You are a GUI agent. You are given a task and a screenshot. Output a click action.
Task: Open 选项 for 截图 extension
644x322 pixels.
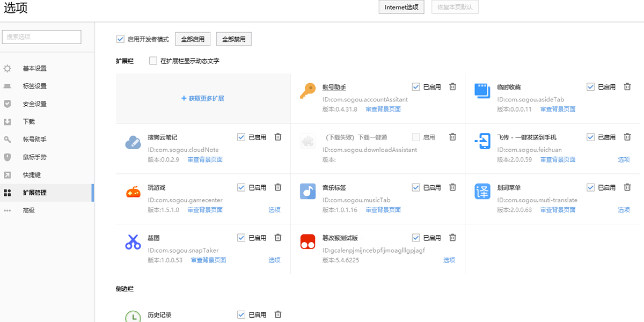pos(275,260)
